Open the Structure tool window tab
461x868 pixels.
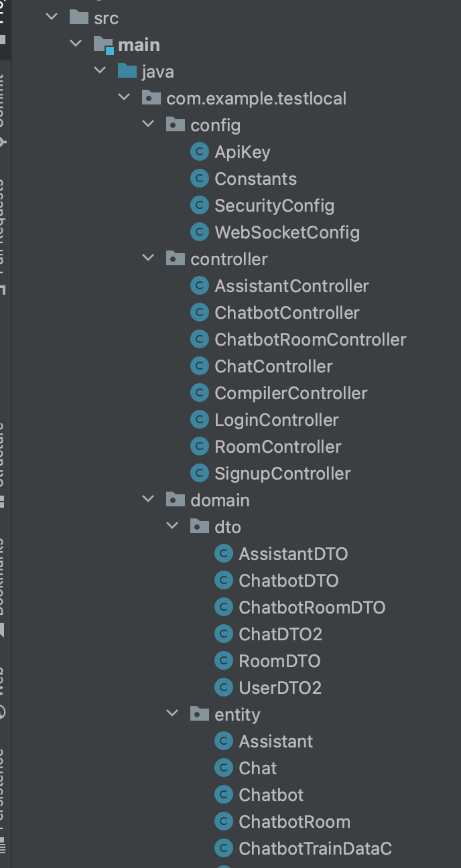pyautogui.click(x=3, y=463)
